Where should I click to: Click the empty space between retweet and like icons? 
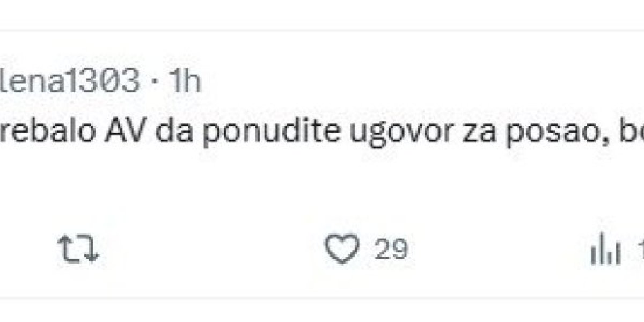[x=209, y=250]
